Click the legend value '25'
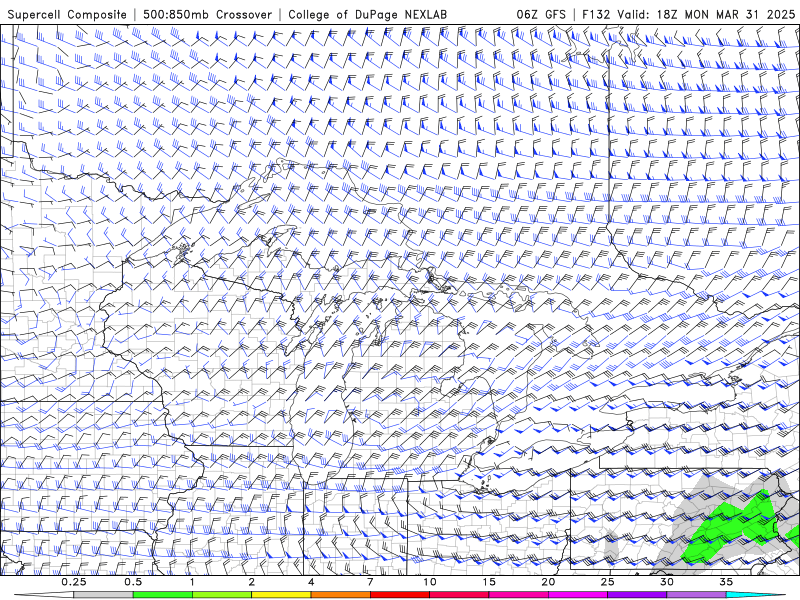800x600 pixels. [x=607, y=582]
